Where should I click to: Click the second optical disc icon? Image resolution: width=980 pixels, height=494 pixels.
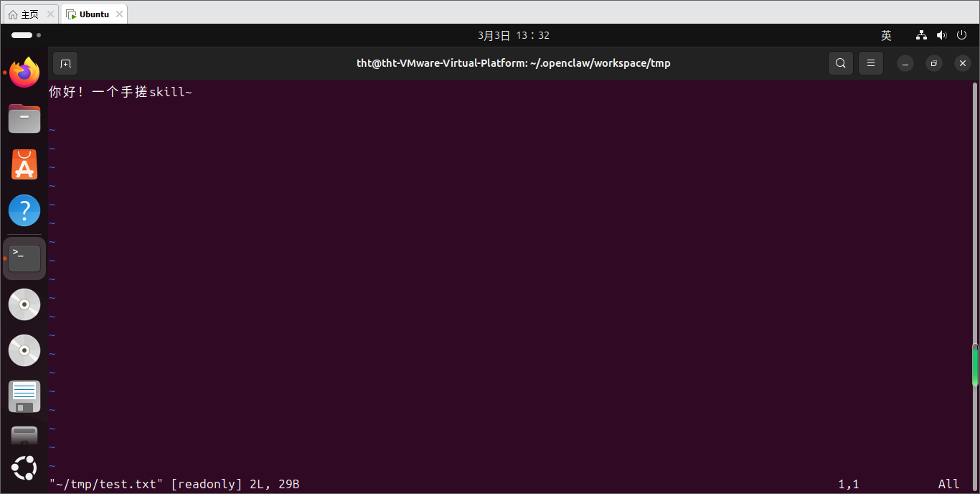coord(24,350)
